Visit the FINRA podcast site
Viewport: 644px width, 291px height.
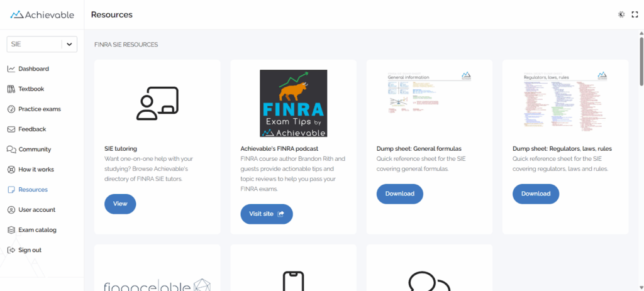coord(267,214)
